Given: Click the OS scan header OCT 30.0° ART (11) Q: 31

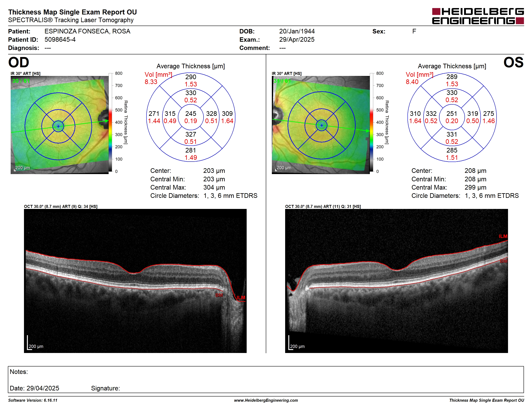Looking at the screenshot, I should coord(323,207).
